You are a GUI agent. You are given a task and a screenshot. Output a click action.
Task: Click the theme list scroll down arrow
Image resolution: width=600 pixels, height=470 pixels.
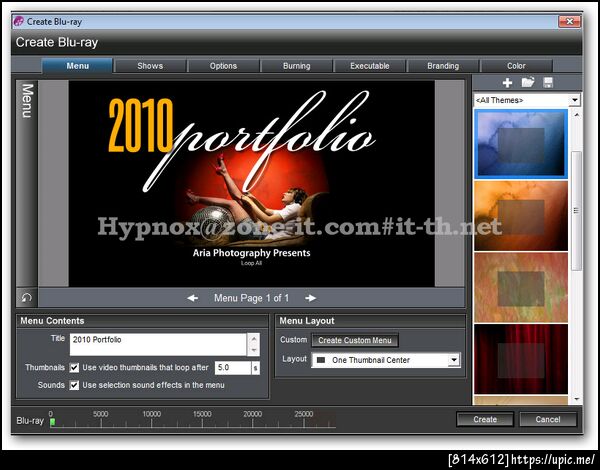click(x=576, y=399)
